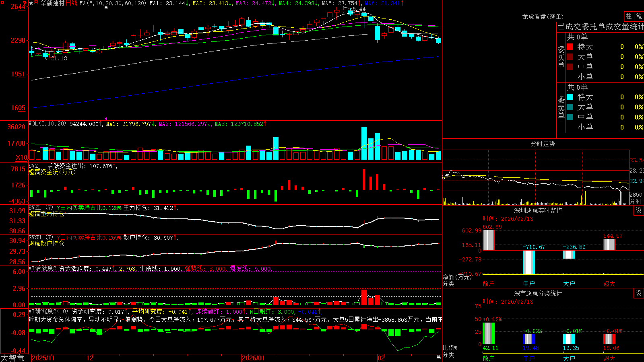The image size is (644, 362).
Task: Click cyan 特大 swatch in 委卖单 legend
Action: tap(570, 97)
